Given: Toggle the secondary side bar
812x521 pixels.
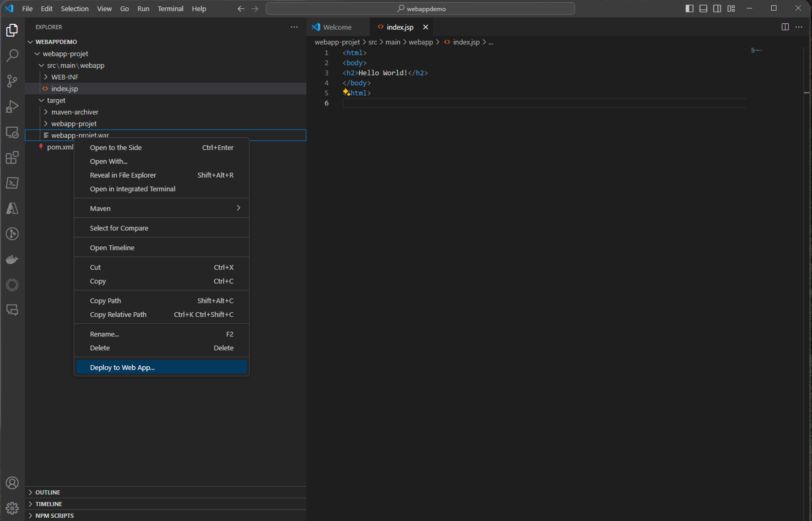Looking at the screenshot, I should coord(717,8).
